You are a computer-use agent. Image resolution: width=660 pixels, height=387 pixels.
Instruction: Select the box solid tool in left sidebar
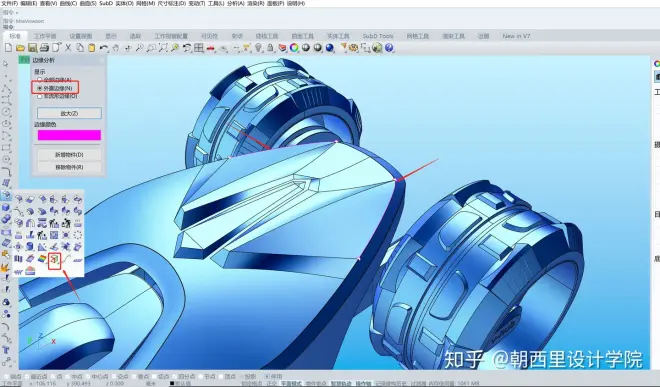(x=5, y=207)
